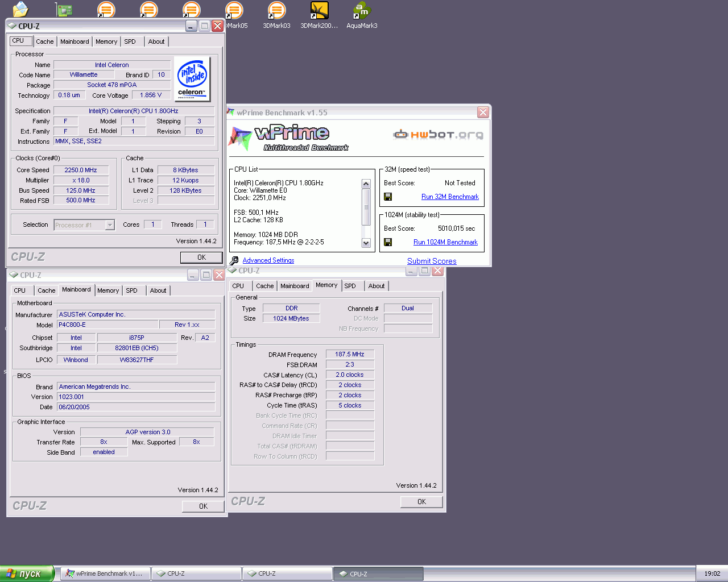
Task: Open the folder icon on the desktop
Action: (20, 9)
